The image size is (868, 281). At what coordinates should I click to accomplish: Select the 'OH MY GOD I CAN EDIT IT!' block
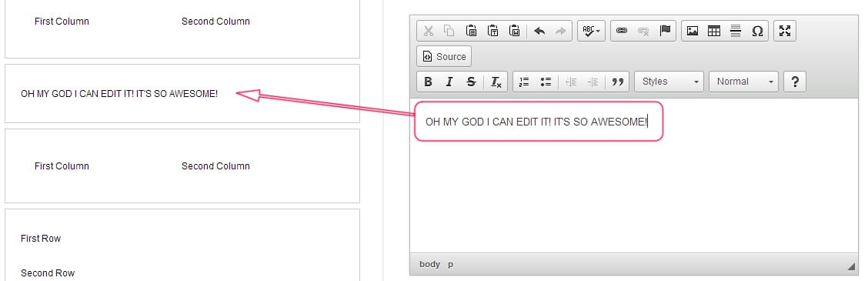click(182, 94)
